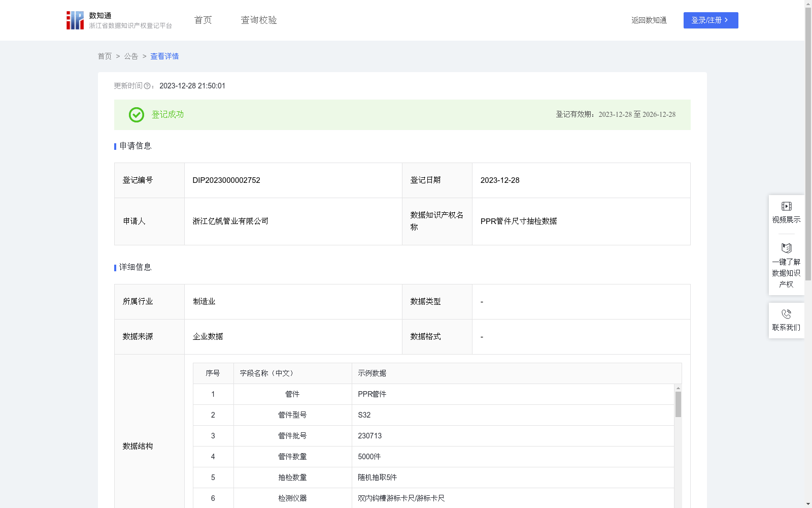This screenshot has width=812, height=508.
Task: Click the sample value S32
Action: (x=364, y=415)
